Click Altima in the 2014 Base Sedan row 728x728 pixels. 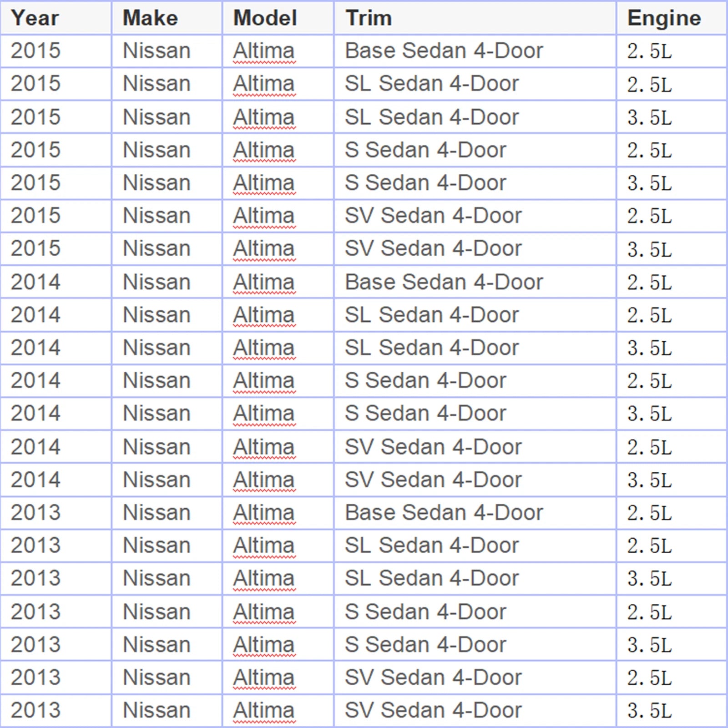(x=264, y=283)
